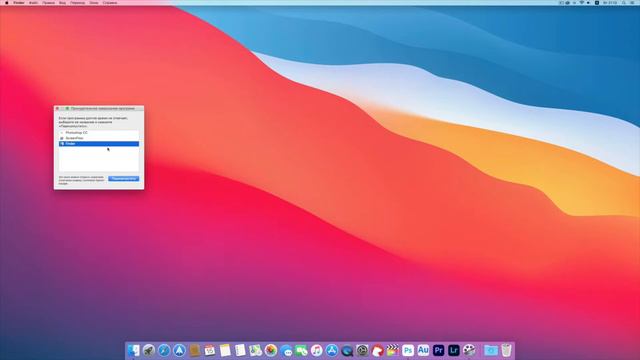Launch FaceTime from the Dock

pos(301,350)
